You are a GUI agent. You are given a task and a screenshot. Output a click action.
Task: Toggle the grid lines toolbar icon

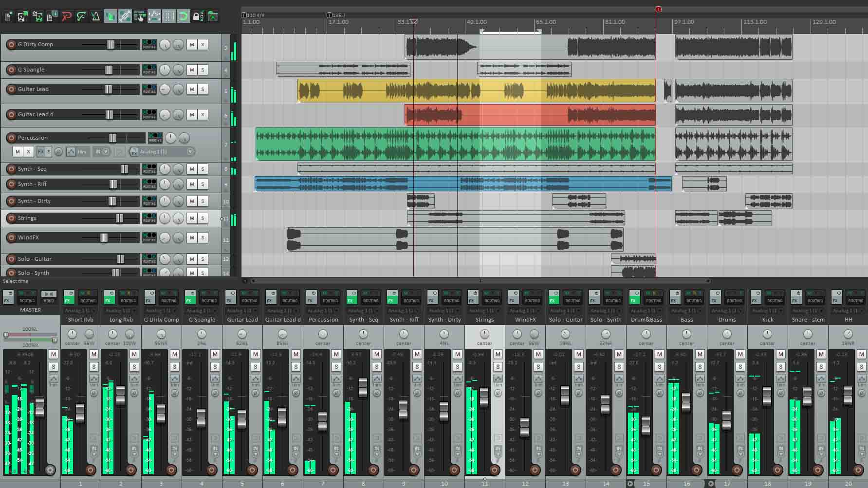tap(168, 17)
